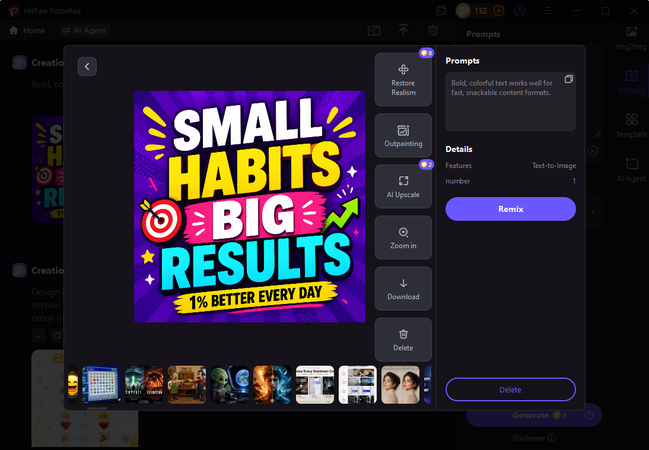Click the prompt text box
This screenshot has width=649, height=450.
(510, 101)
